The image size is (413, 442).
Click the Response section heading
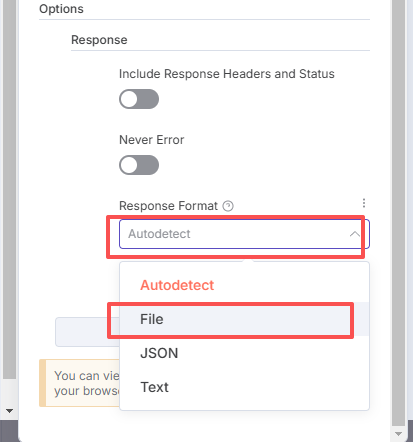tap(99, 40)
